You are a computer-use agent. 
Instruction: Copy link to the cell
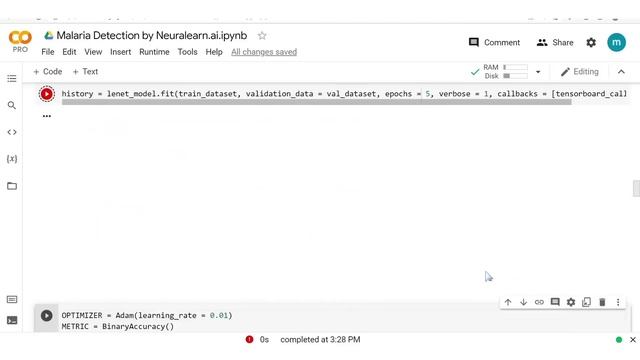pyautogui.click(x=539, y=302)
